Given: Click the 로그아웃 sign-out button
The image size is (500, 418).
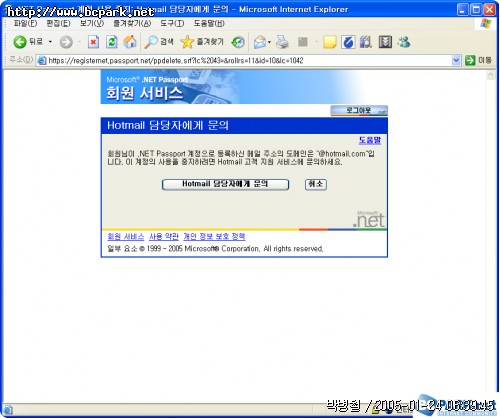Looking at the screenshot, I should point(359,110).
